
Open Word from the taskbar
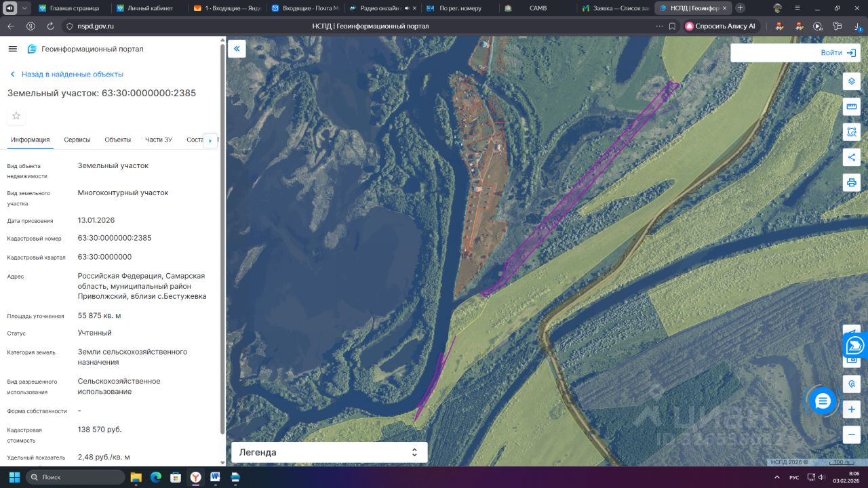pyautogui.click(x=215, y=477)
